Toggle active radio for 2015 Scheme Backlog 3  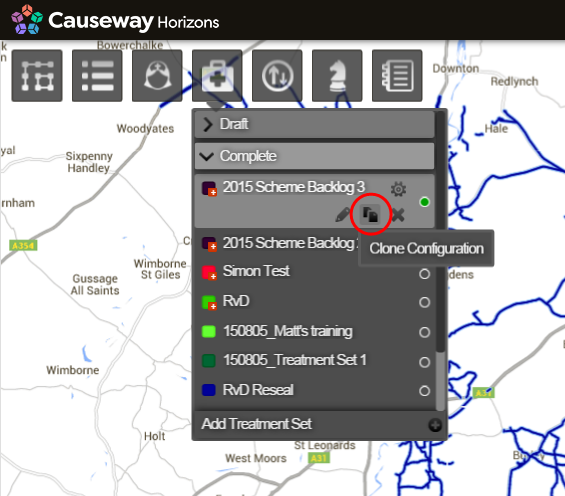tap(424, 202)
